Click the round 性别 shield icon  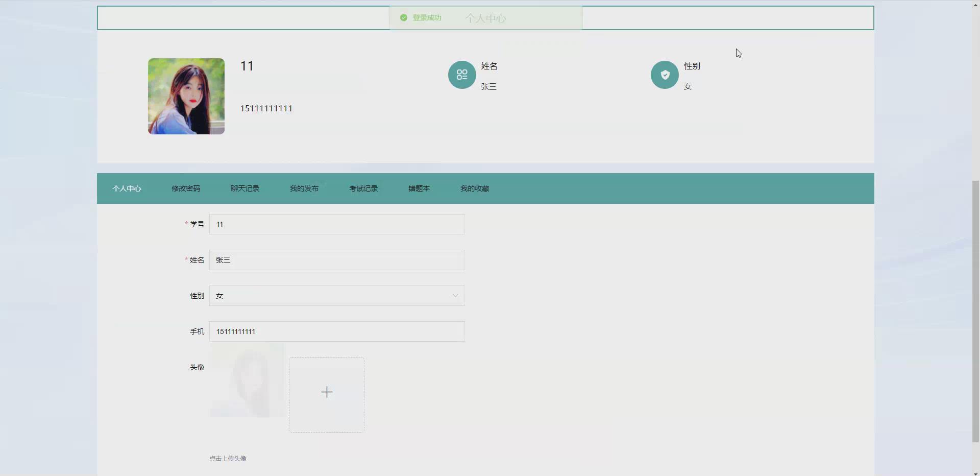665,75
